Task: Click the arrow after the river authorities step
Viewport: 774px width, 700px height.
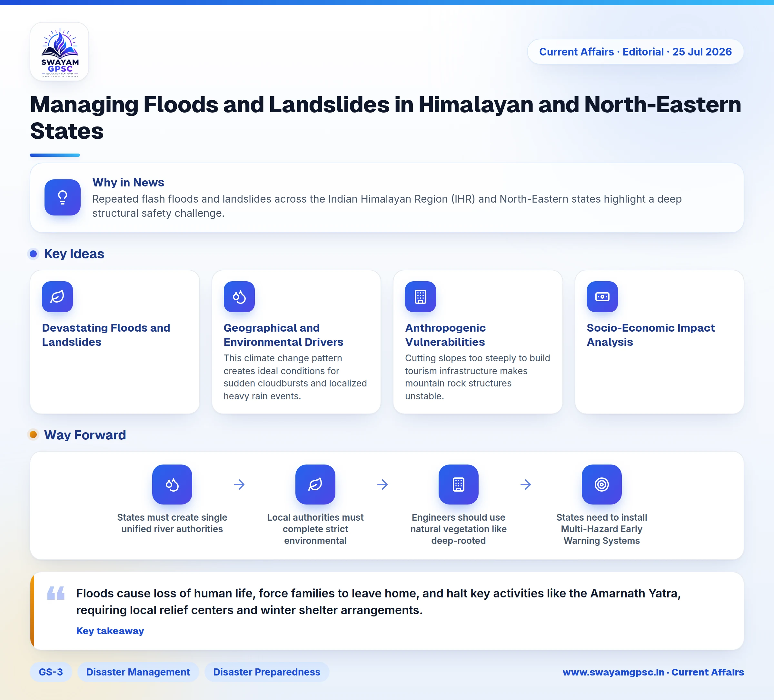Action: click(239, 485)
